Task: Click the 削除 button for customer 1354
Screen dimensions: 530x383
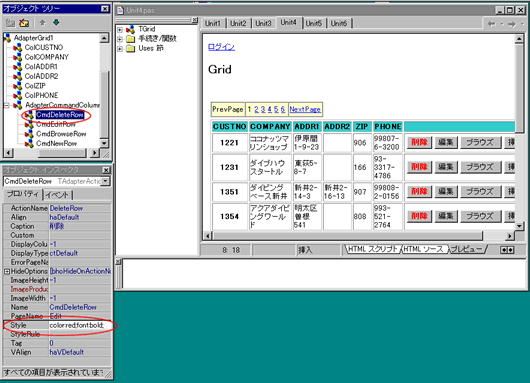Action: click(419, 216)
